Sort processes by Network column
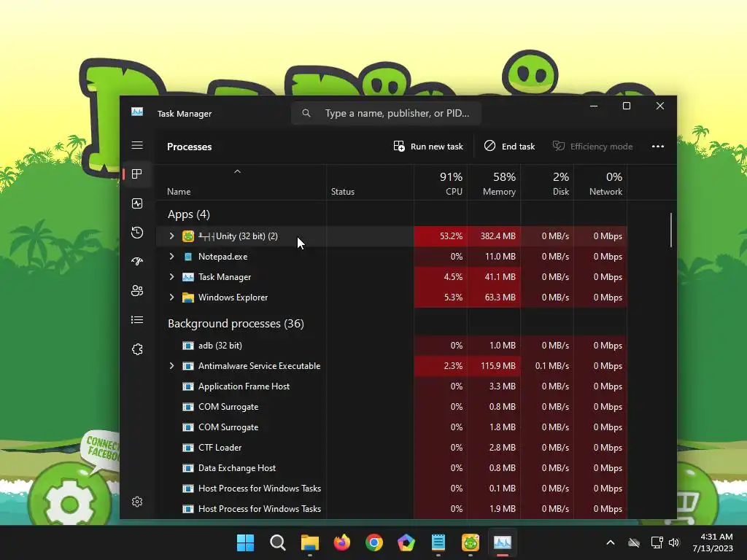The image size is (747, 560). pos(601,183)
